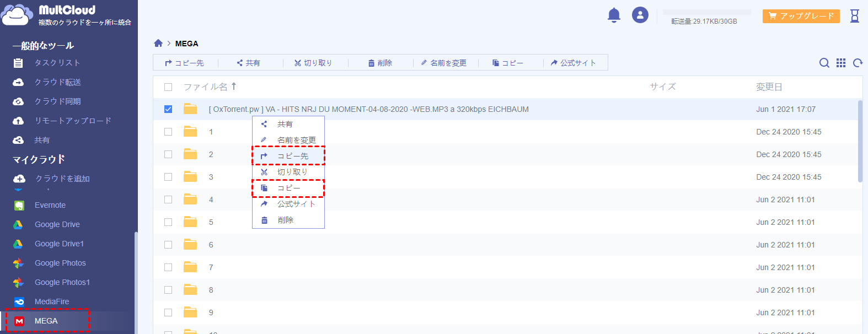Click the アップグレード button
This screenshot has width=868, height=334.
(x=801, y=16)
